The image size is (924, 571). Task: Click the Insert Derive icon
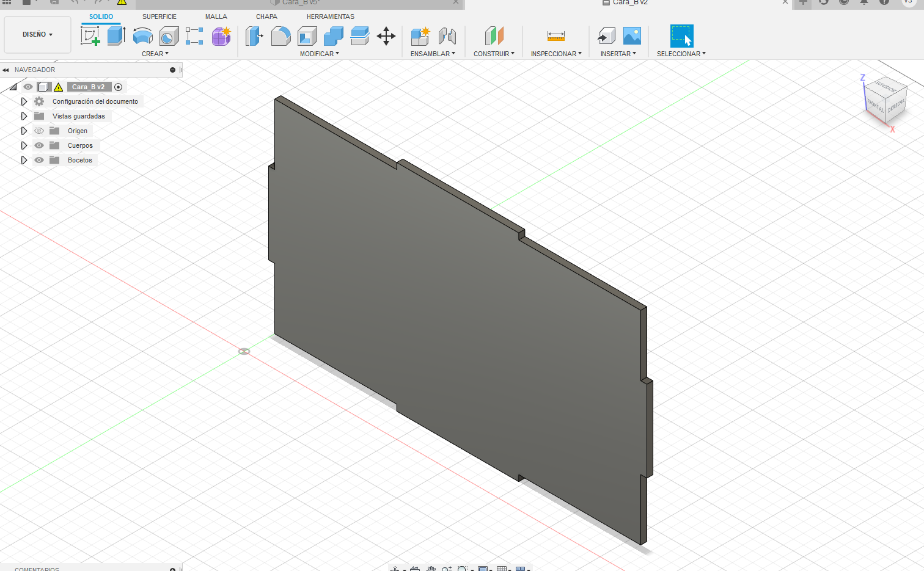tap(606, 36)
